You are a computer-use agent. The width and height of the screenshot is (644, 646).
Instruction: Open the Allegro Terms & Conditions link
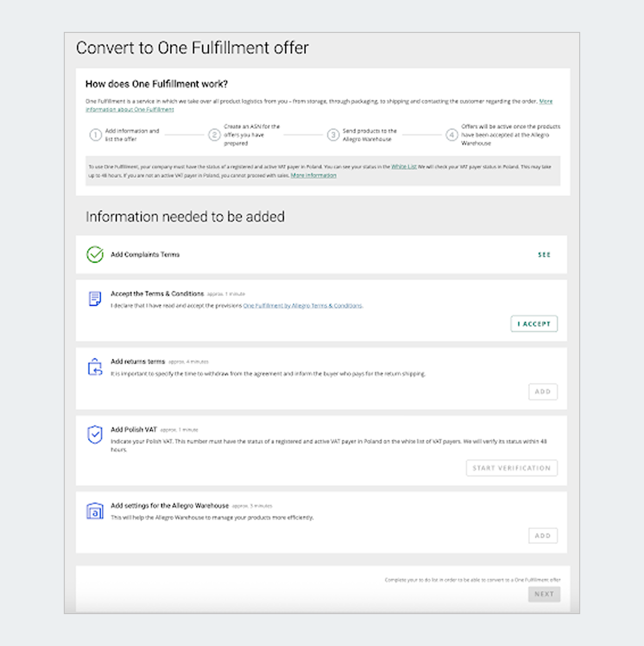point(303,305)
